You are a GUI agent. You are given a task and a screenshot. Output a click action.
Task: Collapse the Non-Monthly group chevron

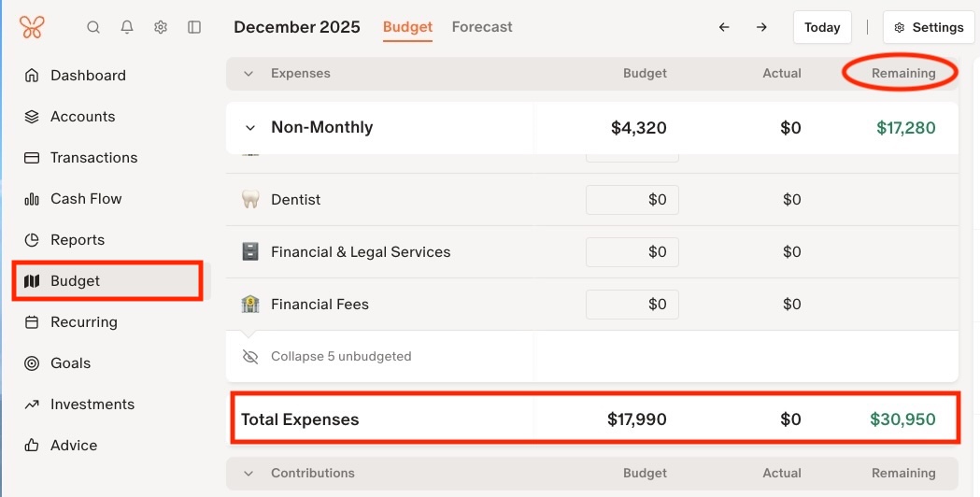[x=249, y=128]
